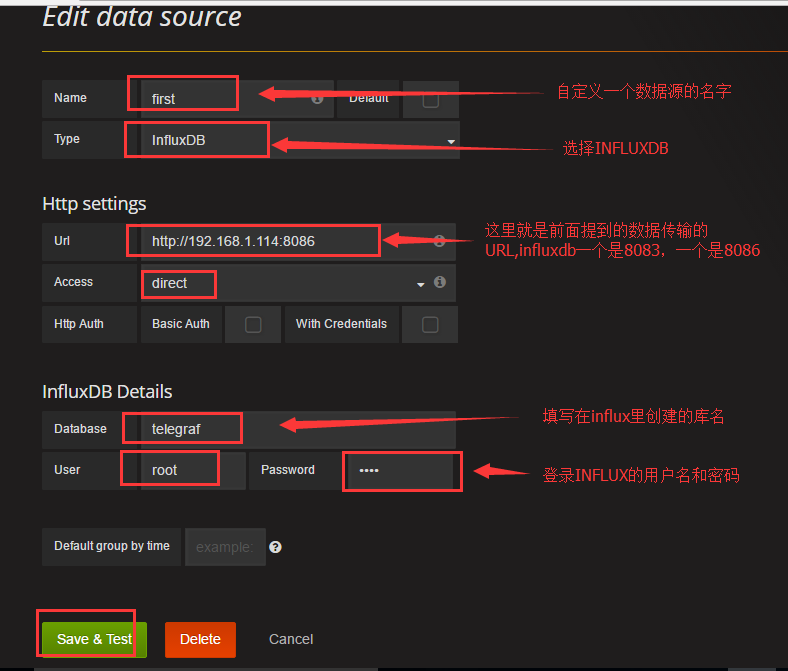Screen dimensions: 788x671
Task: Click the Cancel link
Action: [x=291, y=639]
